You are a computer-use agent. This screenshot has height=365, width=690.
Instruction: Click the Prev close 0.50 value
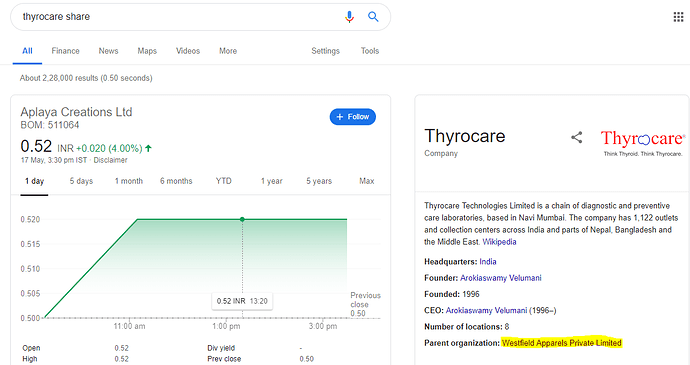click(x=306, y=359)
